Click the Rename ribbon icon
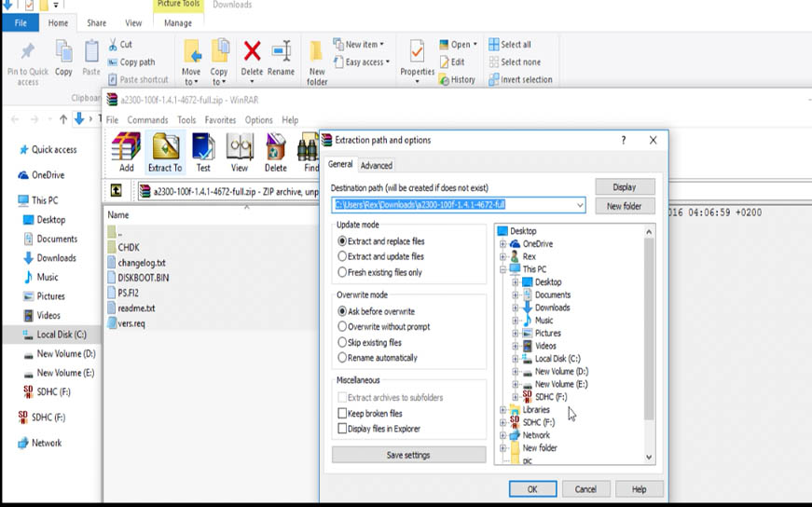 click(282, 51)
